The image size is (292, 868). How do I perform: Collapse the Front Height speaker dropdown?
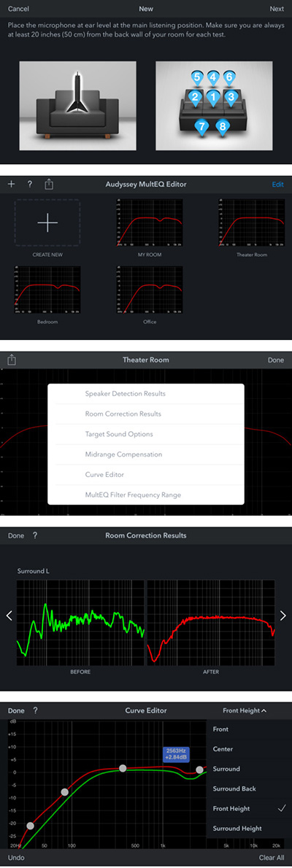tap(245, 710)
